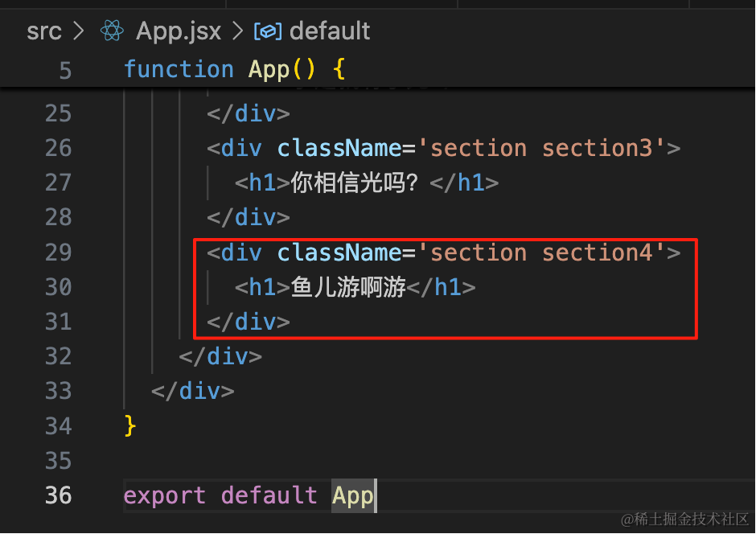
Task: Select the 'default' breadcrumb symbol
Action: [x=330, y=31]
